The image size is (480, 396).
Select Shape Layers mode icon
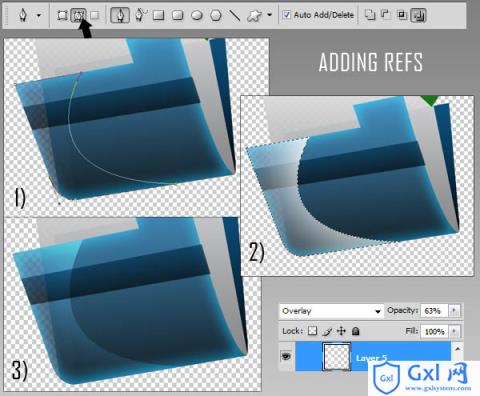tap(62, 15)
